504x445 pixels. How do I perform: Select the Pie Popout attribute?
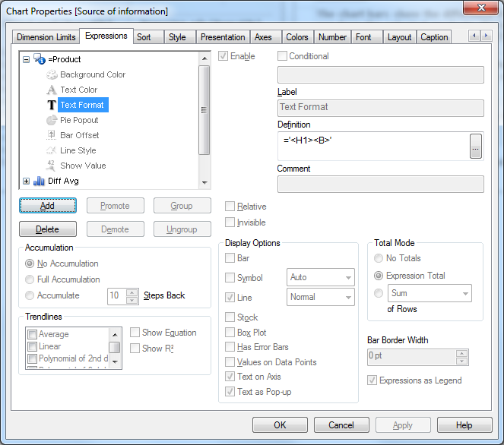tap(79, 120)
